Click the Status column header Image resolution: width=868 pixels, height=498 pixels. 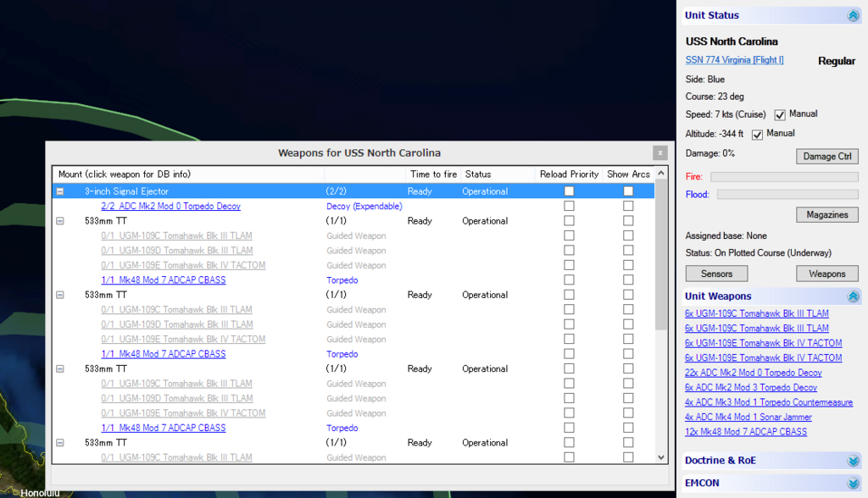click(498, 174)
